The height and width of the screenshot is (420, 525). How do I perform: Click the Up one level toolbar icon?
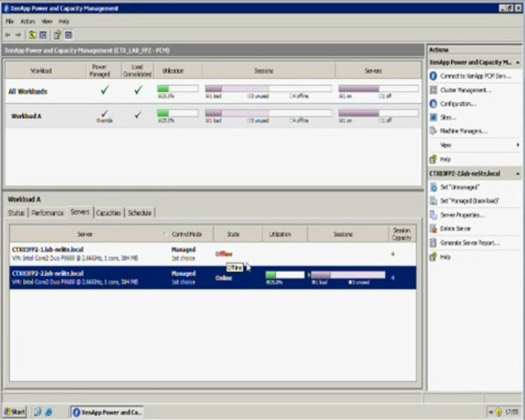coord(32,35)
